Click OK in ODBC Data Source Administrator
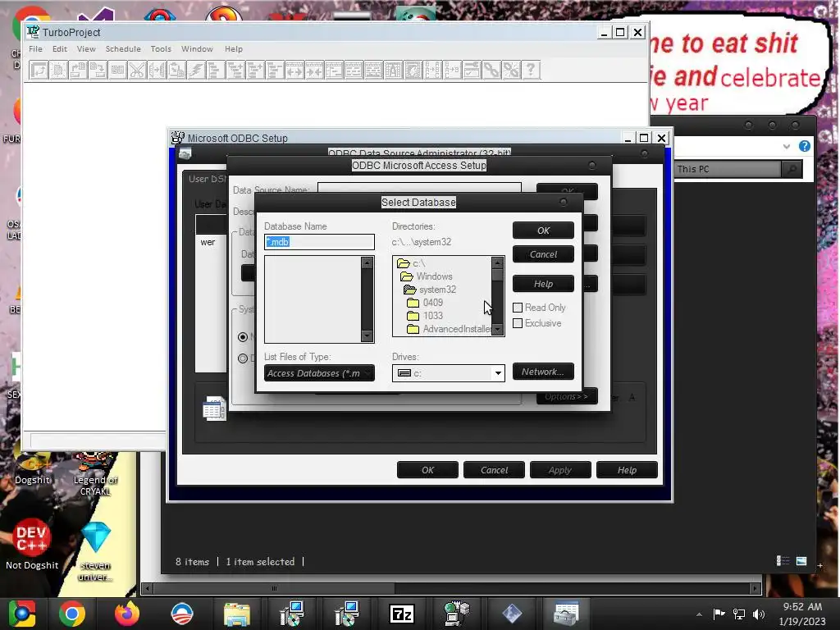 (427, 470)
